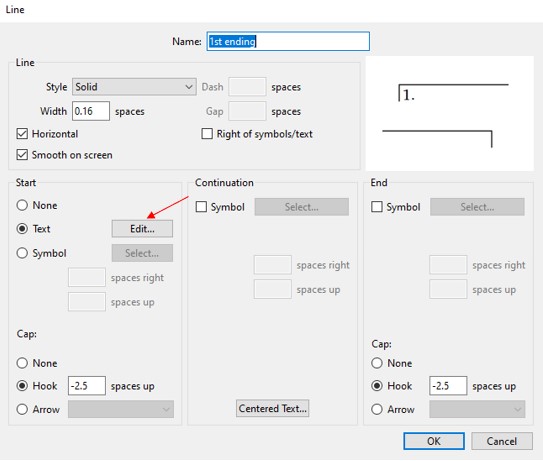Open the Centered Text... dialog
Screen dimensions: 543x461
point(273,408)
